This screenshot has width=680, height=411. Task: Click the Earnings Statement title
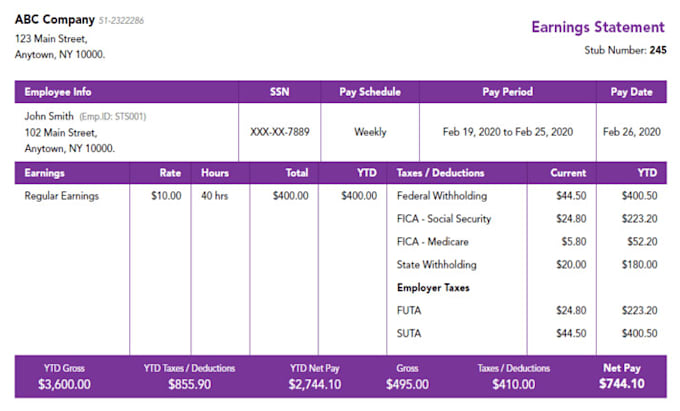(x=597, y=27)
